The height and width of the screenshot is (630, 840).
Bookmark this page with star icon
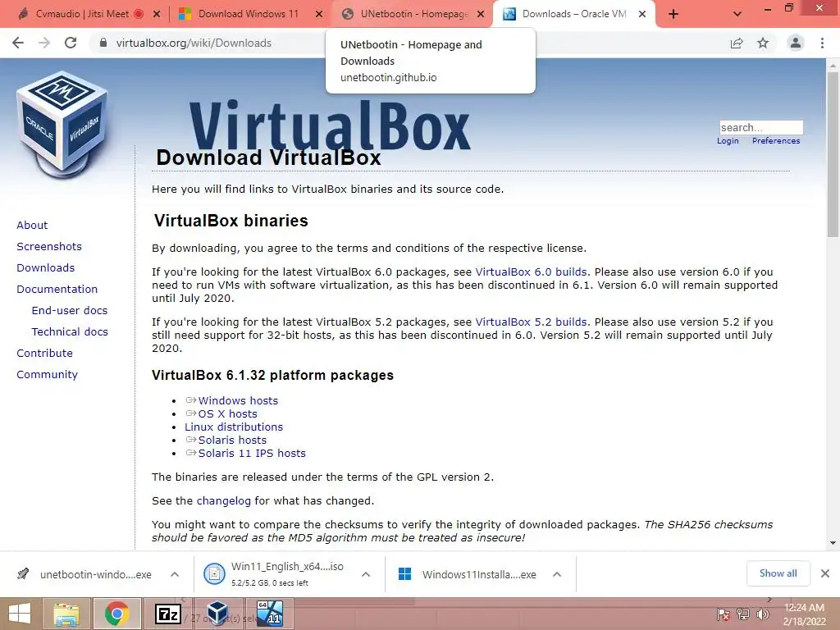(763, 43)
